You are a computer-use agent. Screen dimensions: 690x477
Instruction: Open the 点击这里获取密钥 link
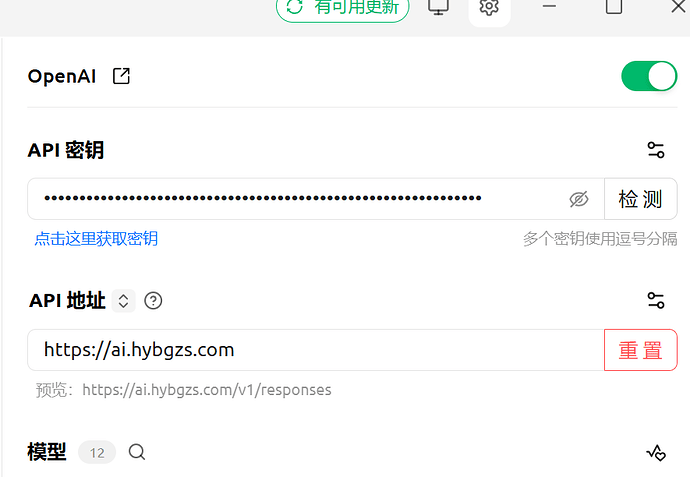click(96, 239)
